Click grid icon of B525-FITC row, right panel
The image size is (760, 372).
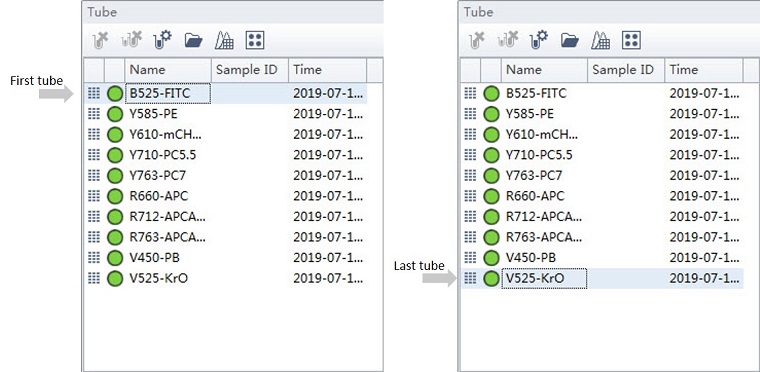[471, 93]
